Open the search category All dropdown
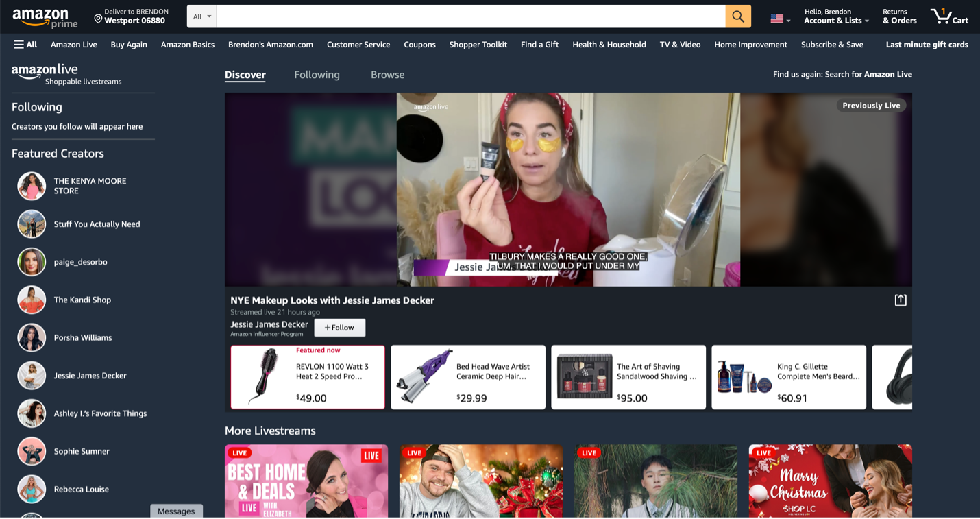The width and height of the screenshot is (980, 519). pyautogui.click(x=201, y=16)
